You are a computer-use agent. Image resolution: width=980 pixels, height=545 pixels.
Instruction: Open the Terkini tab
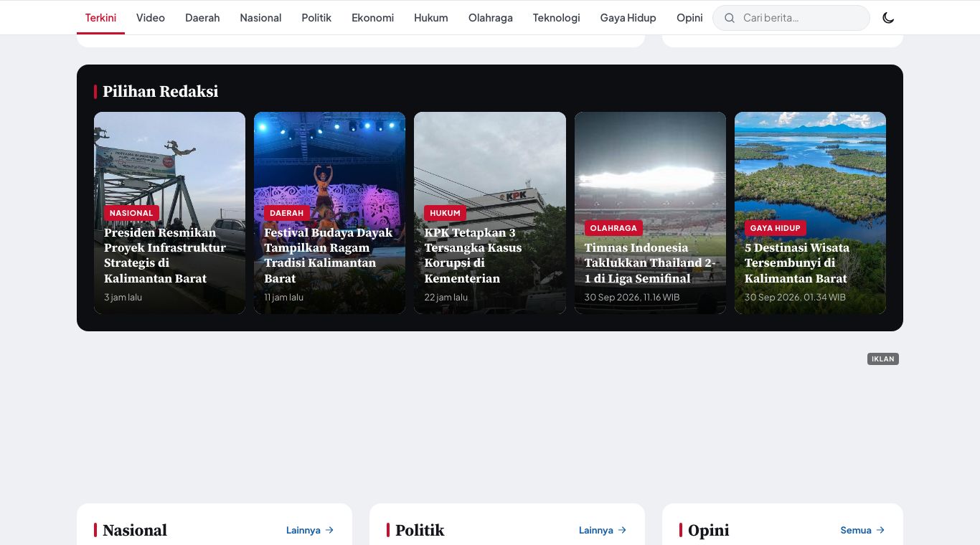[x=100, y=18]
